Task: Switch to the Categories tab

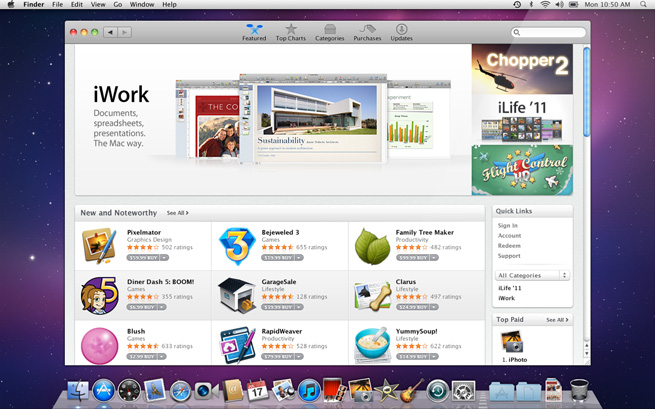Action: [330, 33]
